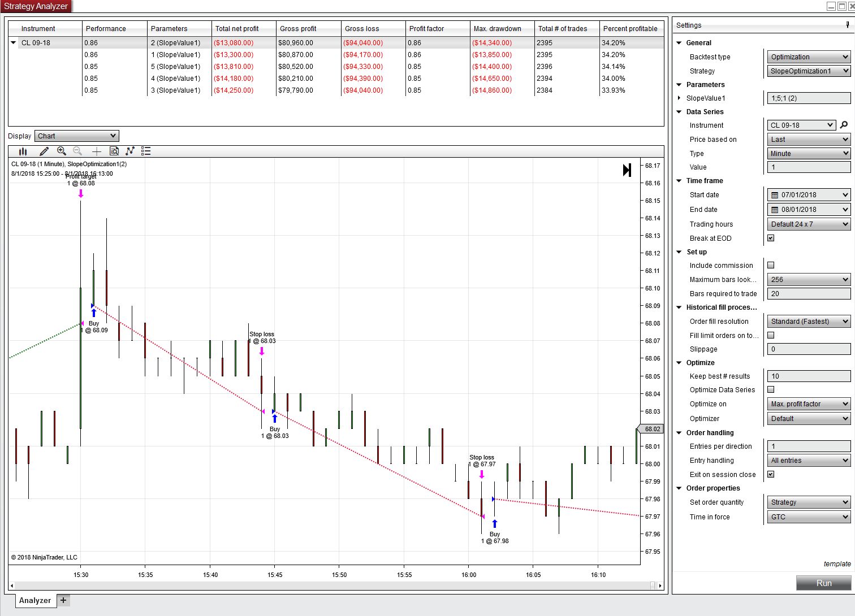
Task: Open the Type dropdown showing Minute
Action: coord(809,154)
